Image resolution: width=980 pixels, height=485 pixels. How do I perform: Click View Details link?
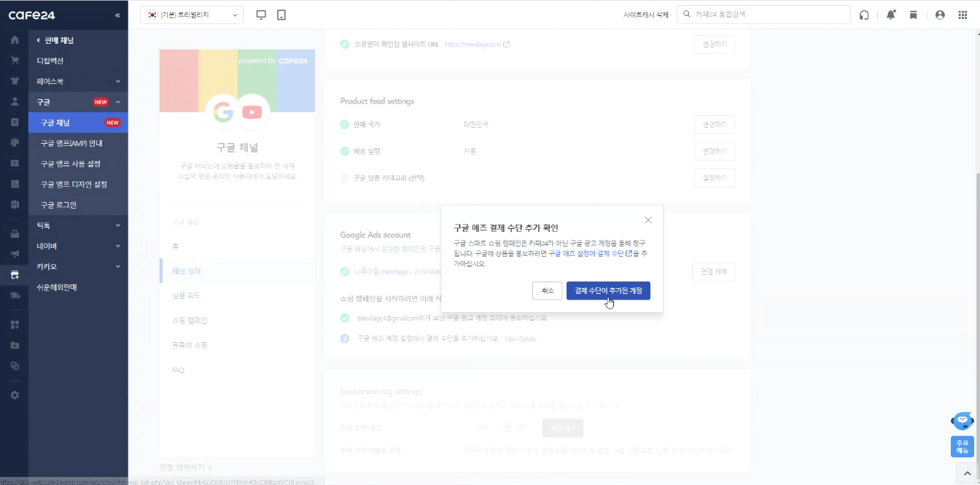(520, 339)
